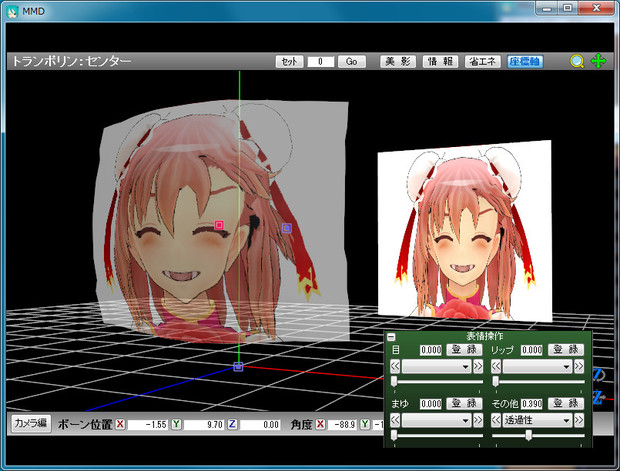Open the まゆ morph dropdown
The height and width of the screenshot is (471, 620).
coord(437,420)
